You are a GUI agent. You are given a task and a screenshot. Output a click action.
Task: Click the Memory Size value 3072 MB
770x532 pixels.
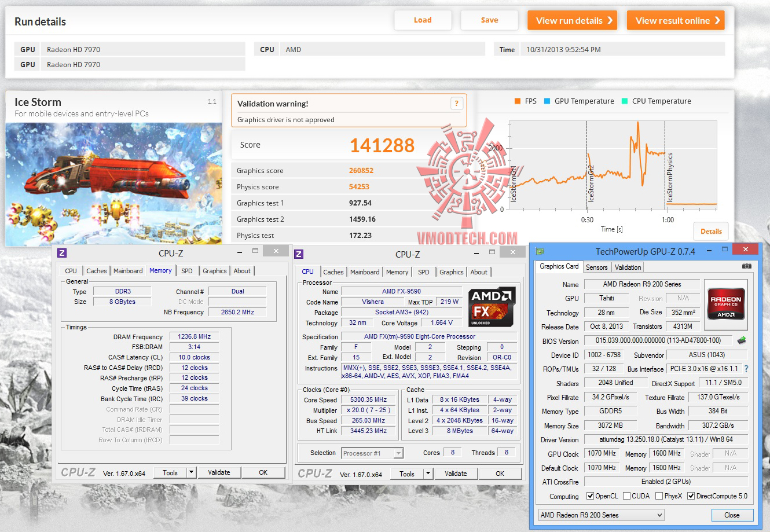pyautogui.click(x=610, y=425)
